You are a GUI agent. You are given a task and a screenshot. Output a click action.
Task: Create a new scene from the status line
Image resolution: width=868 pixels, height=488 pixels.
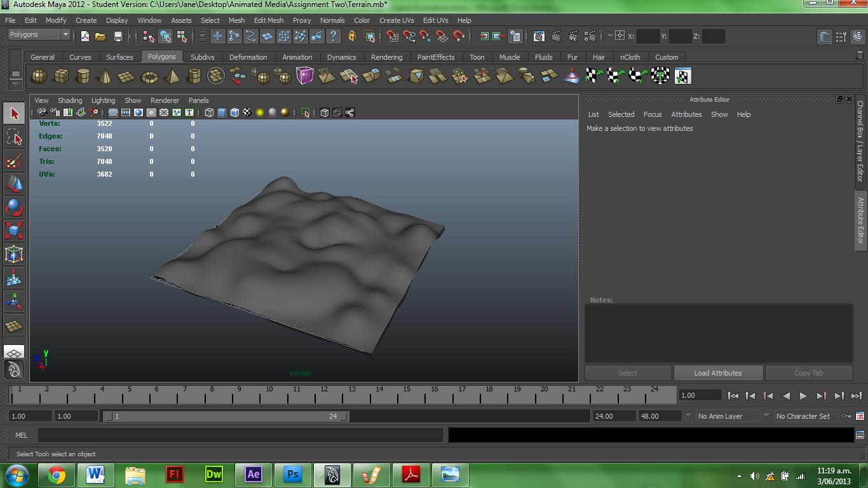(x=85, y=36)
